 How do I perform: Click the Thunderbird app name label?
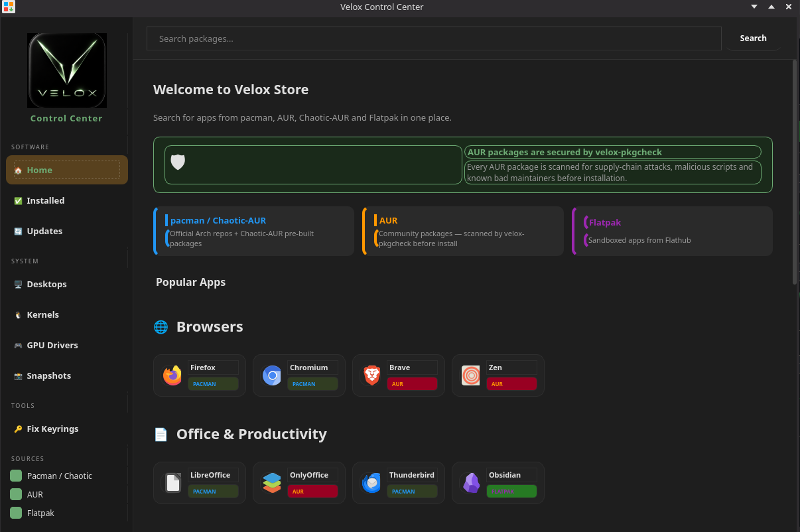coord(412,475)
